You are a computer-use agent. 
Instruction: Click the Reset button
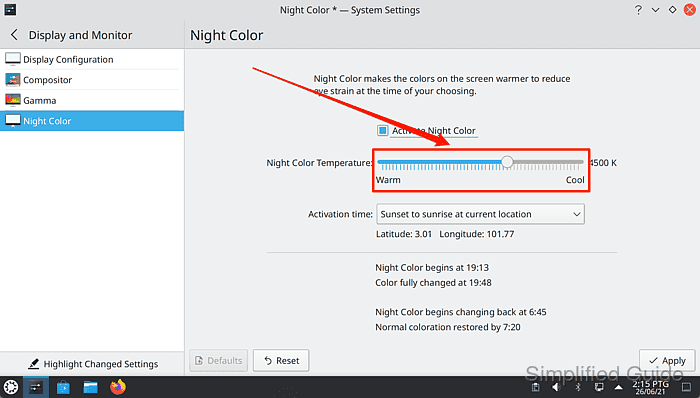[281, 361]
